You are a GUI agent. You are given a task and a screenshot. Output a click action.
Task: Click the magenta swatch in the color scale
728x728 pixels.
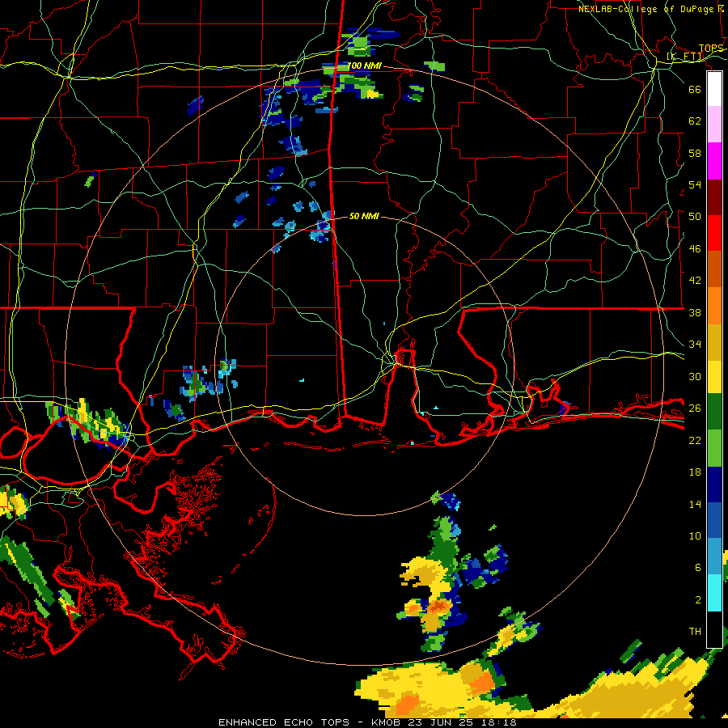click(714, 161)
